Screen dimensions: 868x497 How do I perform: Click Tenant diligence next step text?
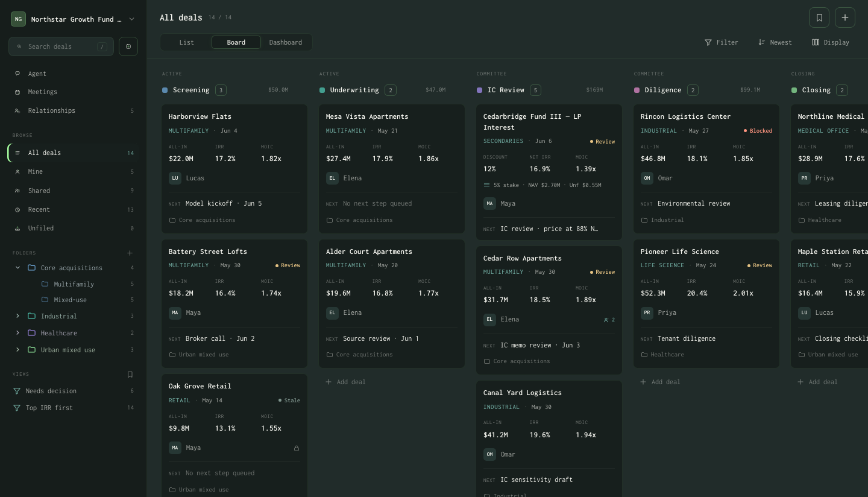coord(687,339)
